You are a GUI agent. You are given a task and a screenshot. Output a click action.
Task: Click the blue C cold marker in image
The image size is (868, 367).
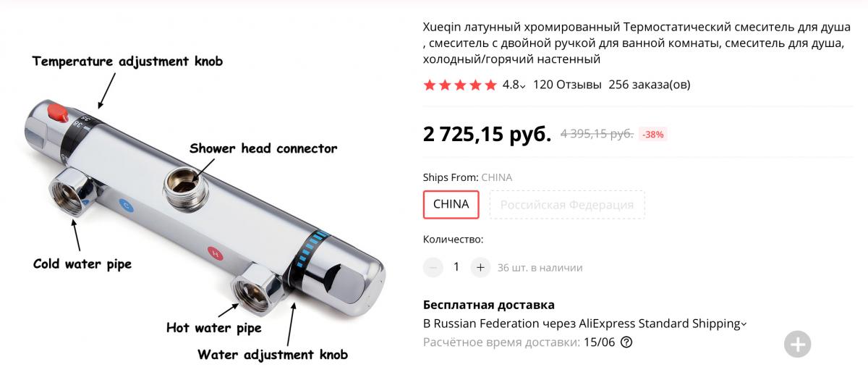point(126,206)
